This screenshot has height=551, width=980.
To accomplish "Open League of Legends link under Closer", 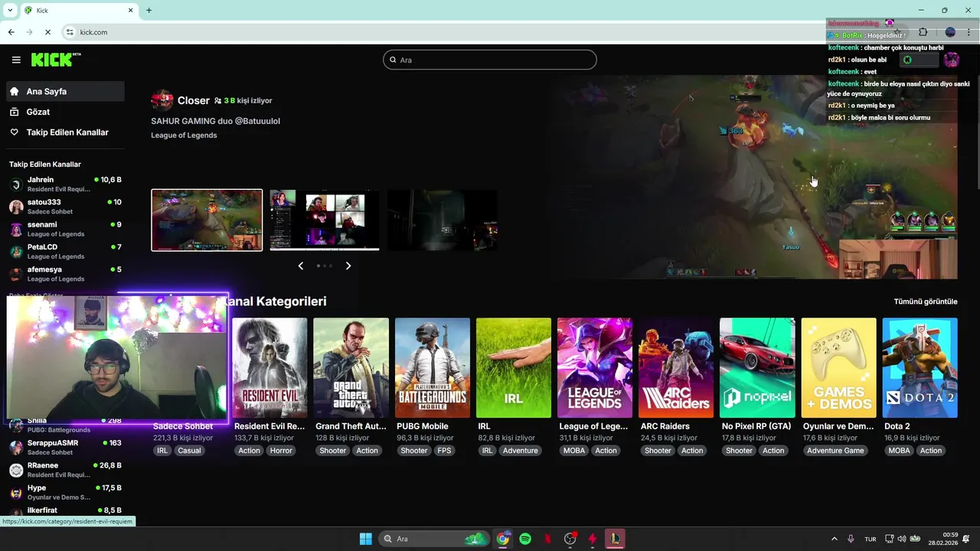I will tap(184, 135).
